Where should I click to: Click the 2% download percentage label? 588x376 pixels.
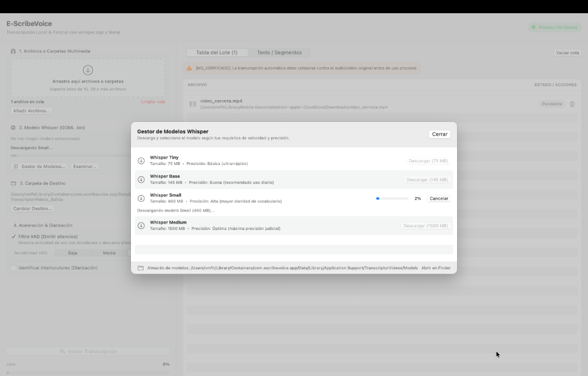click(x=418, y=198)
